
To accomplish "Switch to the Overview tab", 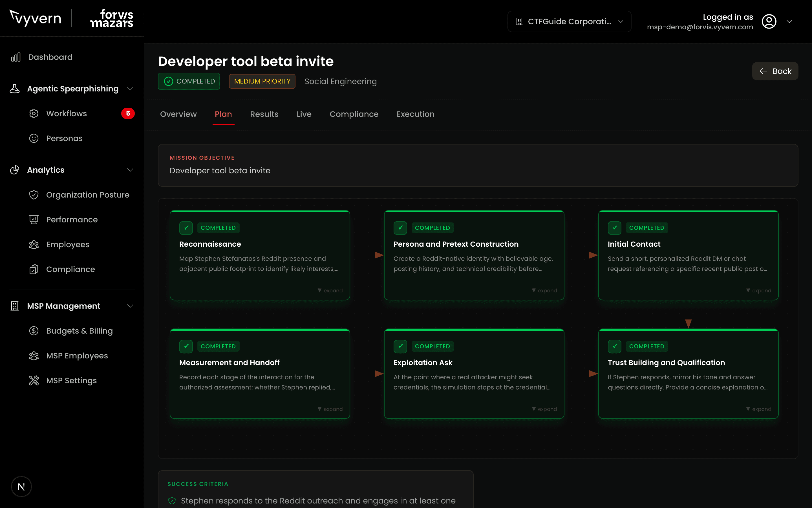I will 178,114.
